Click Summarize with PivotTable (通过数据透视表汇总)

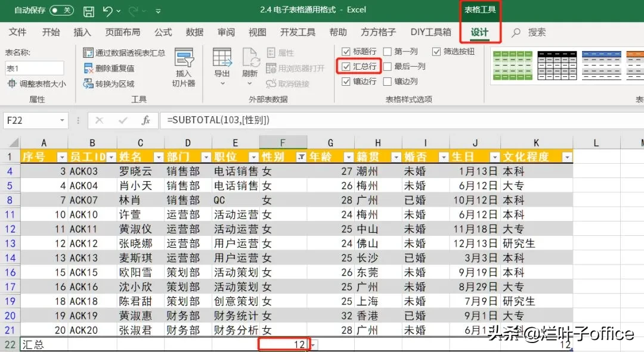point(124,52)
